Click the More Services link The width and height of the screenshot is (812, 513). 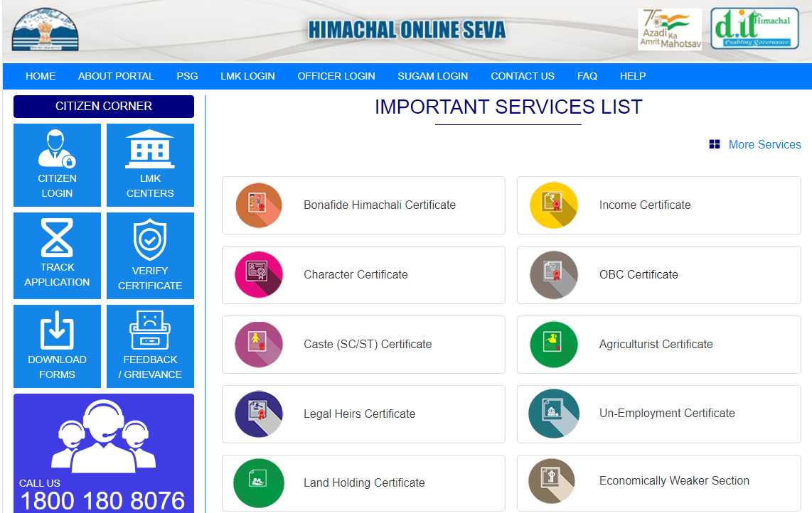765,144
